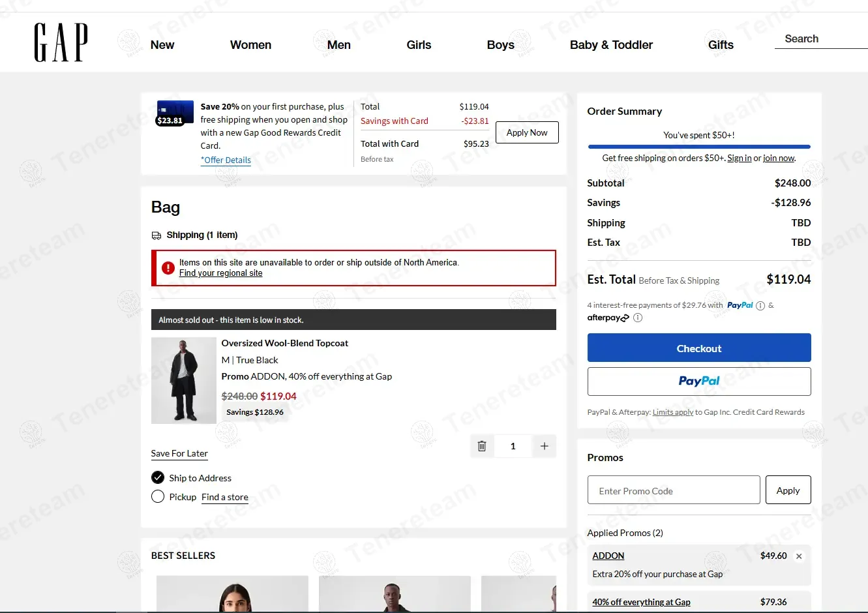Open the Baby & Toddler menu
This screenshot has width=868, height=613.
[611, 45]
